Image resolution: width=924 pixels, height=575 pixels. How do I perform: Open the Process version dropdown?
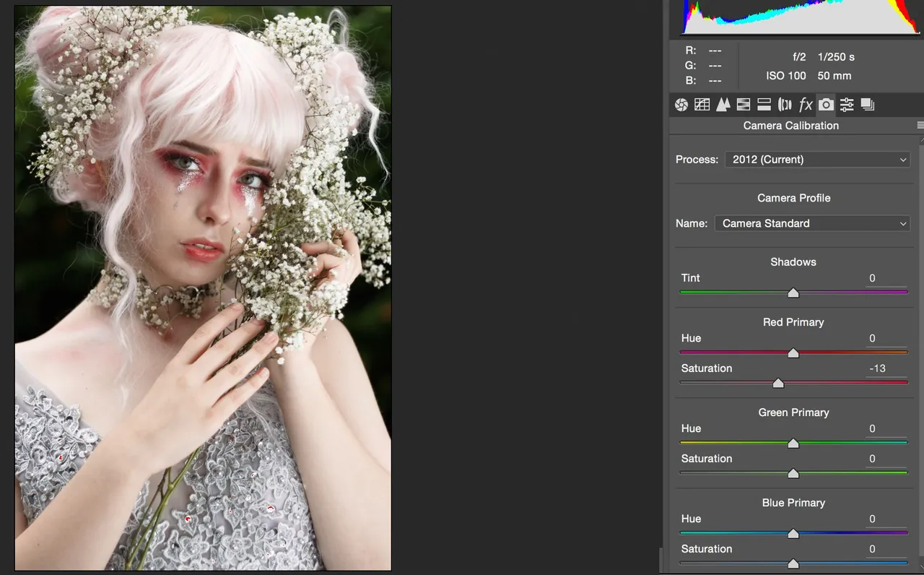(x=817, y=159)
